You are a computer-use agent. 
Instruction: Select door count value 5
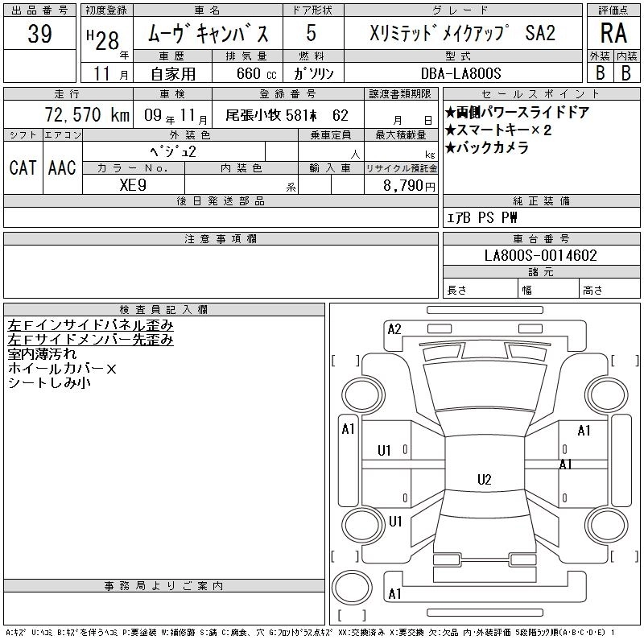[312, 32]
